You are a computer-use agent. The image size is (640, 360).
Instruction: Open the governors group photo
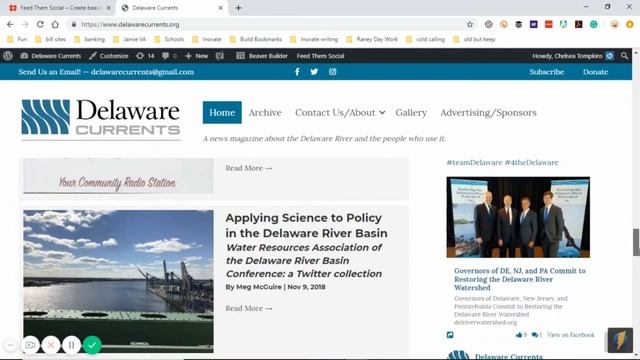point(518,217)
